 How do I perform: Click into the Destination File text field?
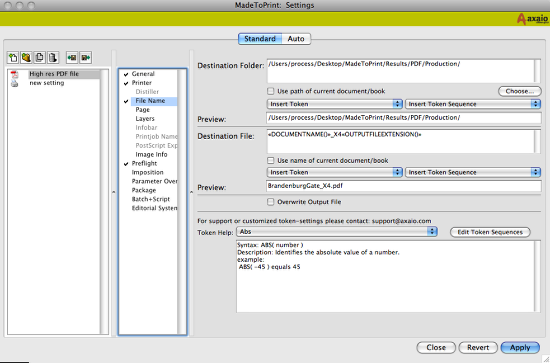(x=401, y=141)
